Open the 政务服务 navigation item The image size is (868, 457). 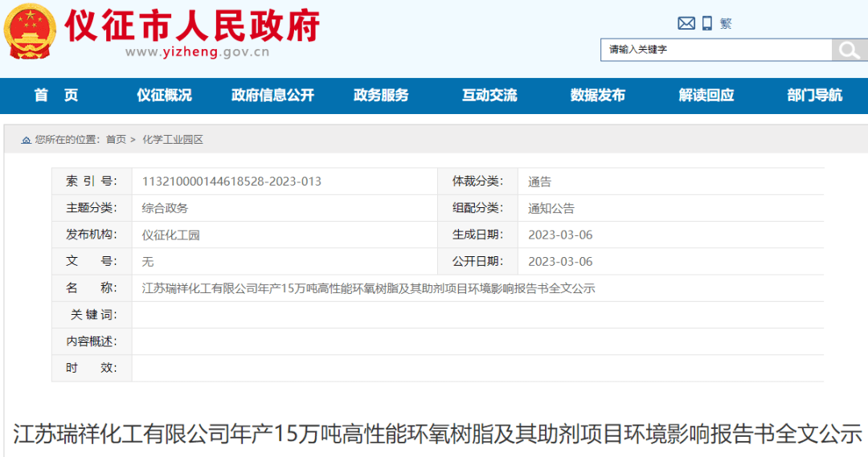(x=381, y=95)
